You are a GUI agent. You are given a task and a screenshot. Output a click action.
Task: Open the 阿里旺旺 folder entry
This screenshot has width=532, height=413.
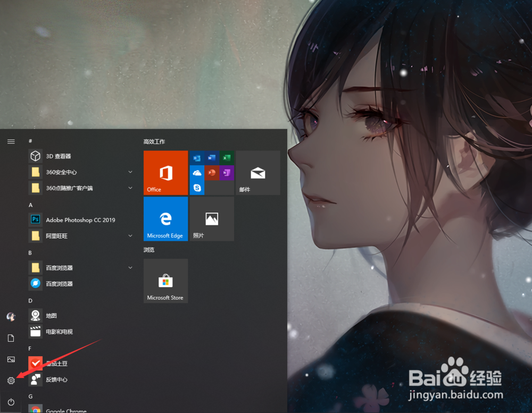pos(81,235)
